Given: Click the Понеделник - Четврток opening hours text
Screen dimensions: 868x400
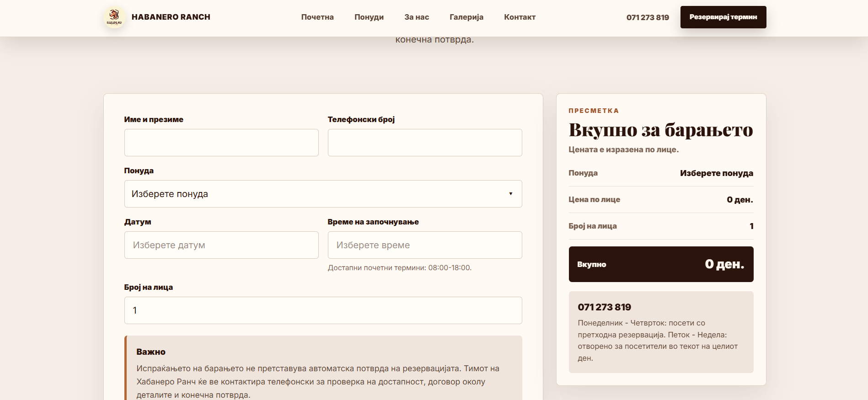Looking at the screenshot, I should click(x=658, y=341).
